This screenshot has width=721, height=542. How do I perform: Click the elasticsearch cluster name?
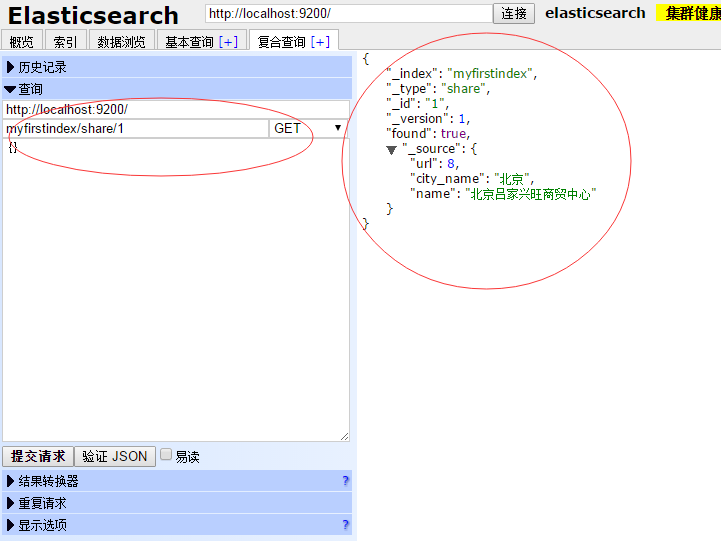coord(595,13)
